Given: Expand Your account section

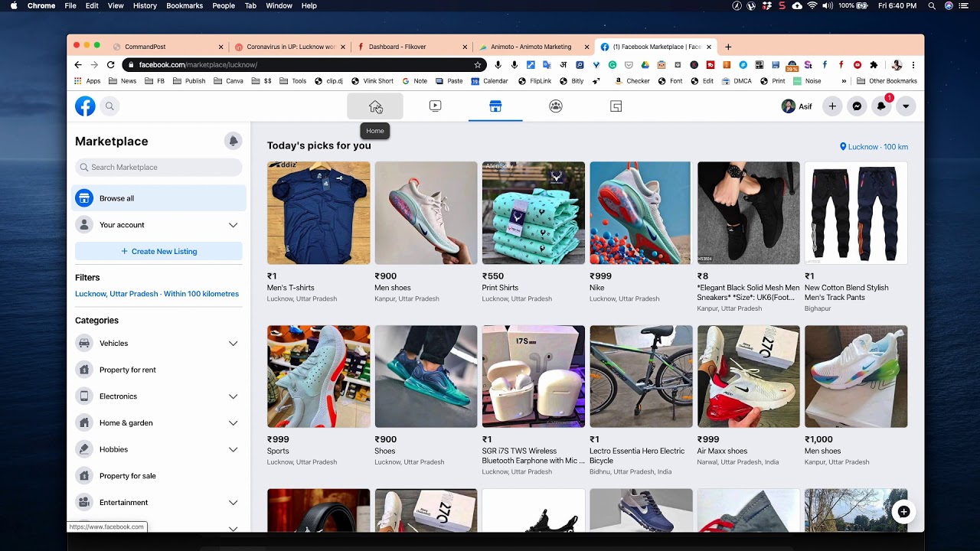Looking at the screenshot, I should (233, 225).
